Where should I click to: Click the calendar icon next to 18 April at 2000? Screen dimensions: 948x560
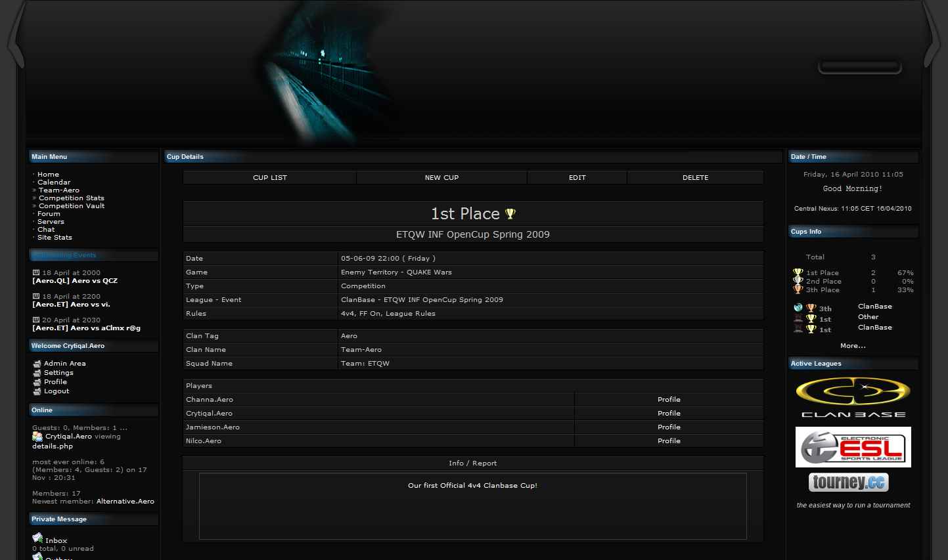[36, 272]
